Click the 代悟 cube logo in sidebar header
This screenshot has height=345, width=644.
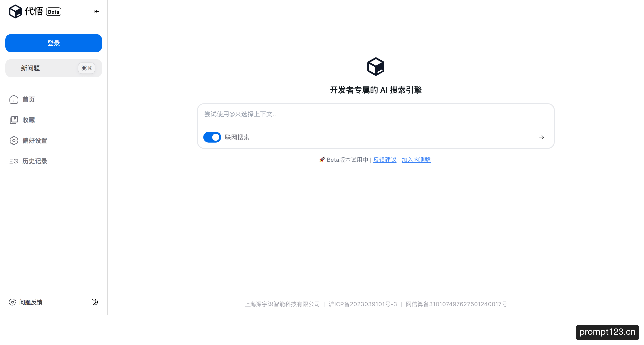15,11
